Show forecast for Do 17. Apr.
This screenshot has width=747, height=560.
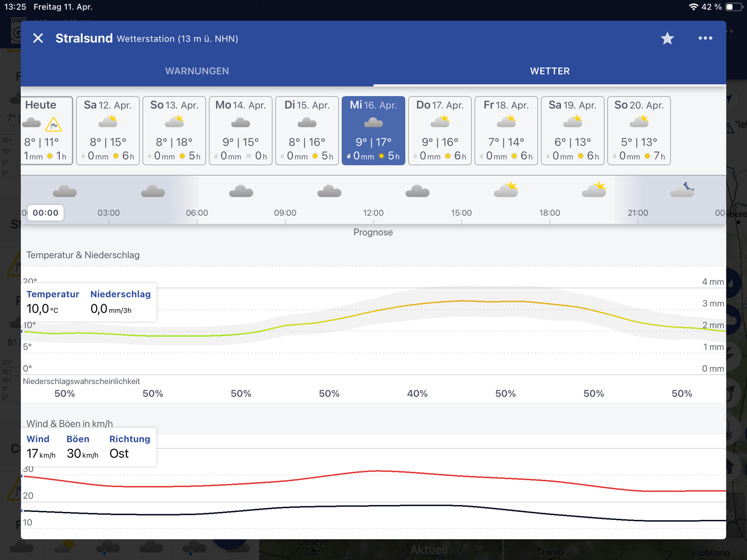[x=440, y=131]
